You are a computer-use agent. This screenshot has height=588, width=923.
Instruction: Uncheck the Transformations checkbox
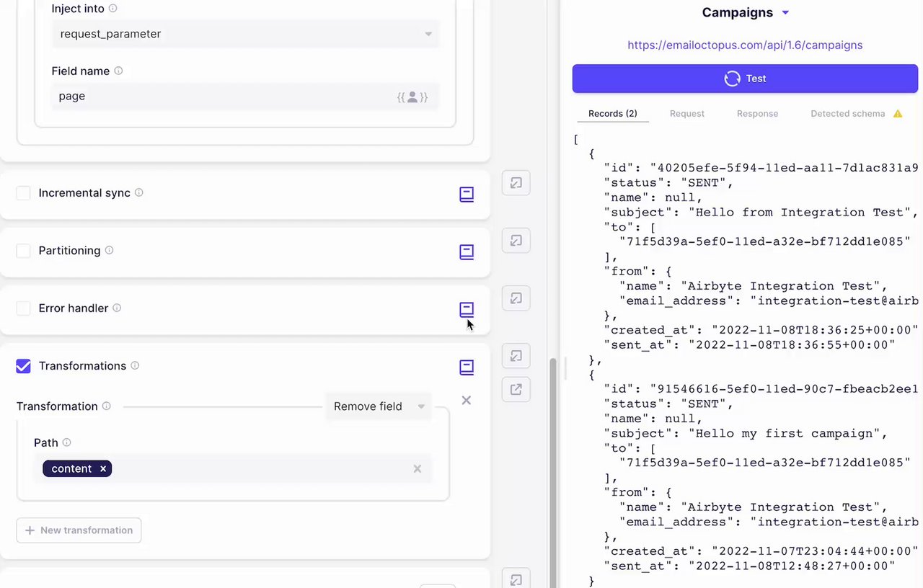(x=24, y=366)
